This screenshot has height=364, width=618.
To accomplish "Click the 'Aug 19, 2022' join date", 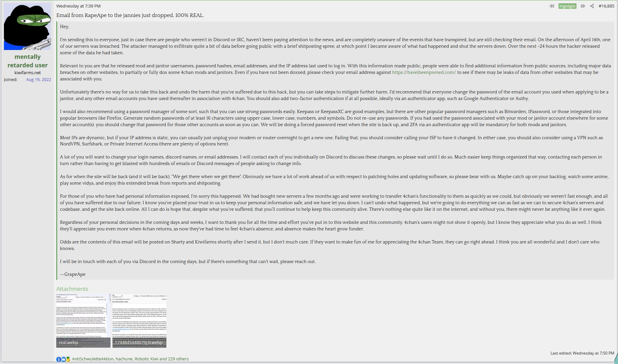I will pos(39,79).
